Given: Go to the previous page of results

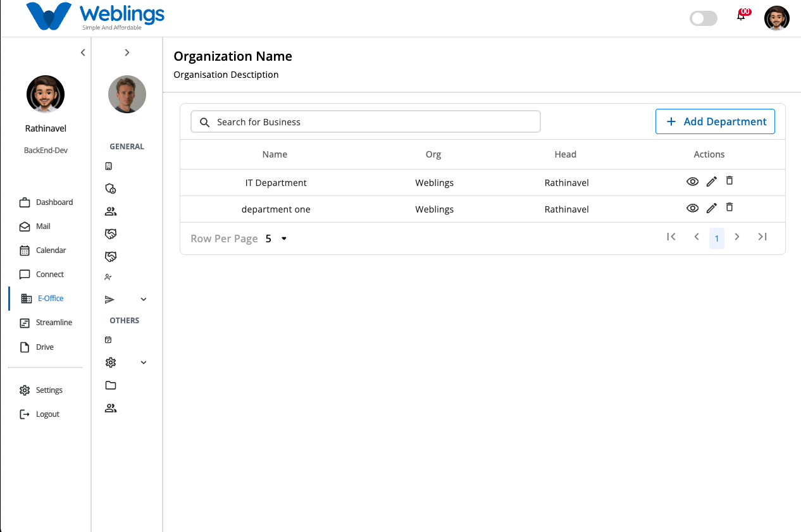Looking at the screenshot, I should 697,237.
